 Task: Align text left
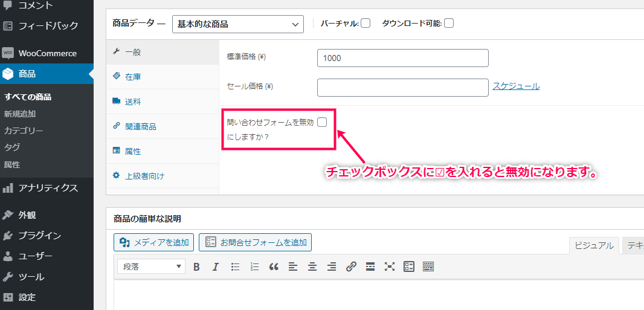(293, 267)
